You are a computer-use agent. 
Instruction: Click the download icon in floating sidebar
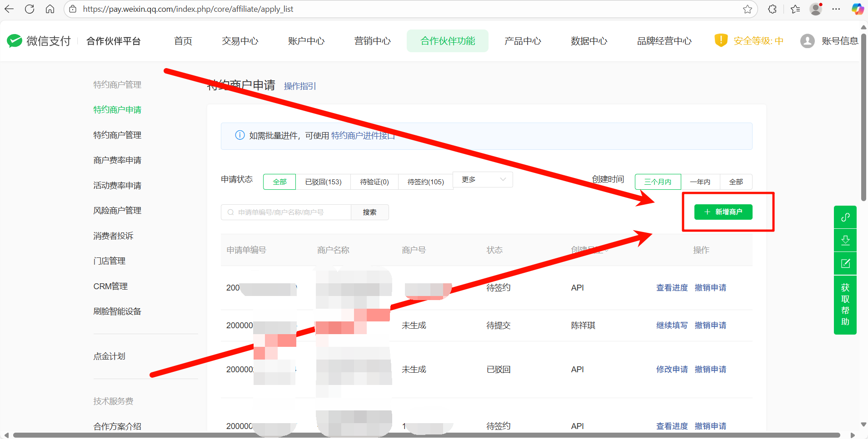[845, 240]
